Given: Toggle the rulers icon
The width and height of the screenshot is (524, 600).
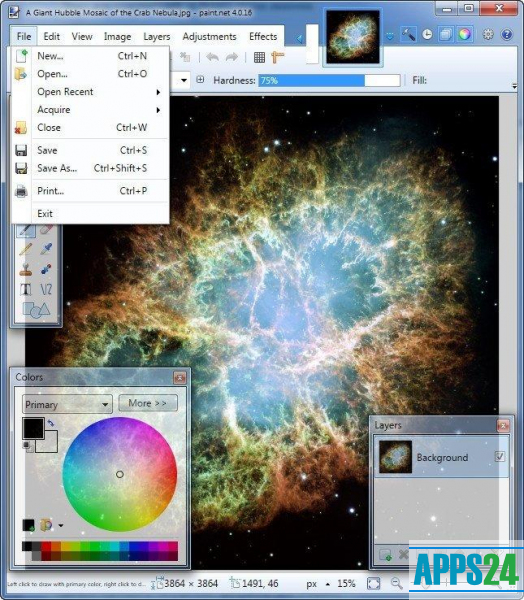Looking at the screenshot, I should 278,57.
